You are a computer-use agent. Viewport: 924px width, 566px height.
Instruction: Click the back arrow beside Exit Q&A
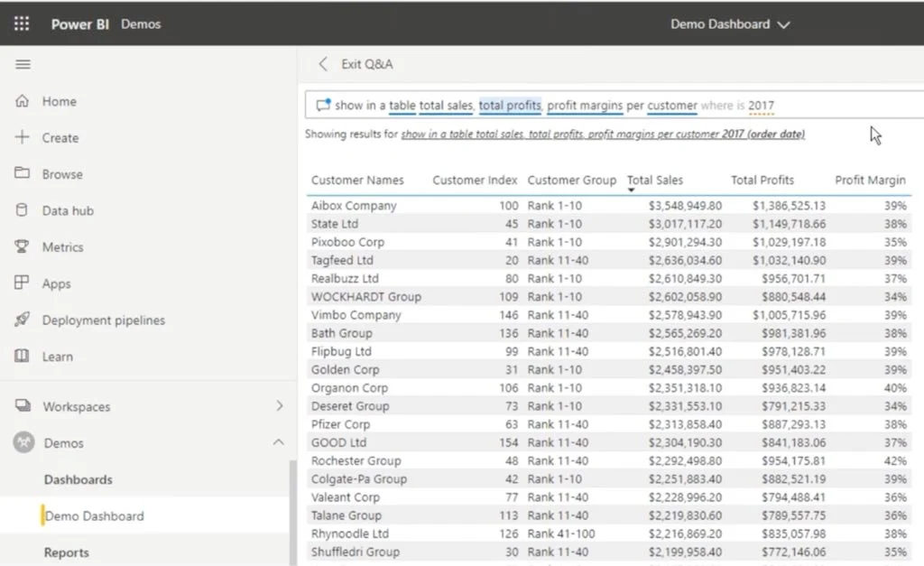point(323,64)
